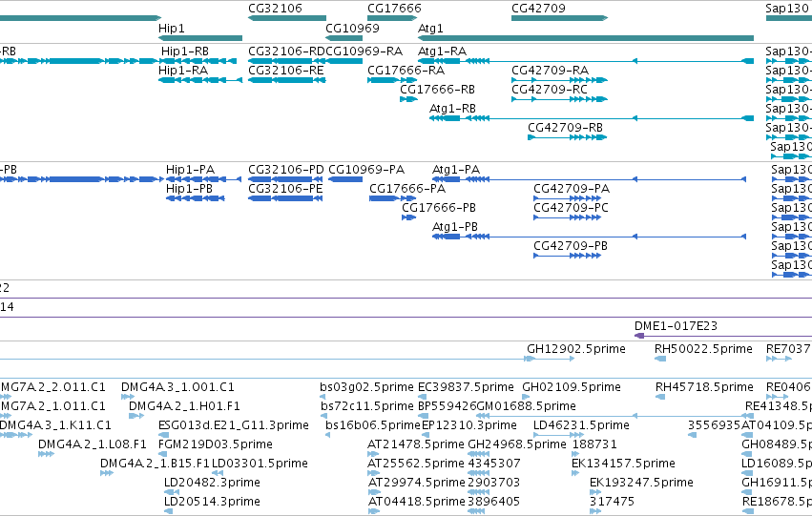Viewport: 812px width, 516px height.
Task: Select the Atg1 gene bar
Action: click(x=586, y=38)
